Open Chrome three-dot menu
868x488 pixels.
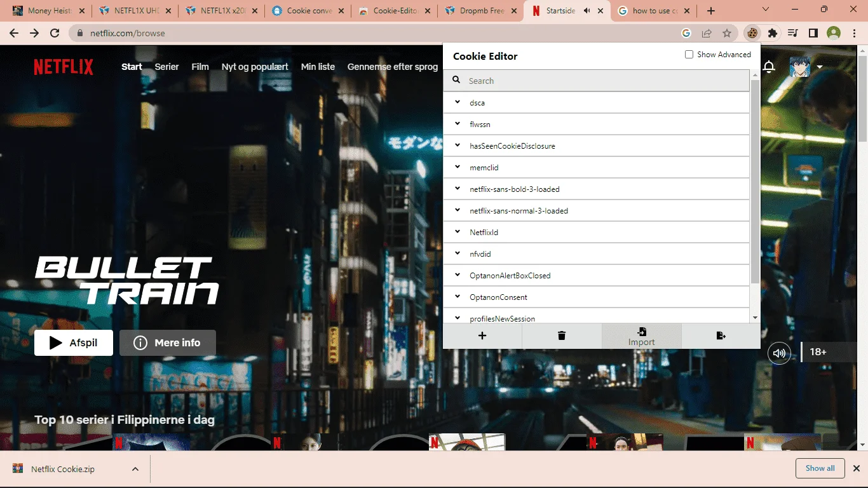coord(853,33)
